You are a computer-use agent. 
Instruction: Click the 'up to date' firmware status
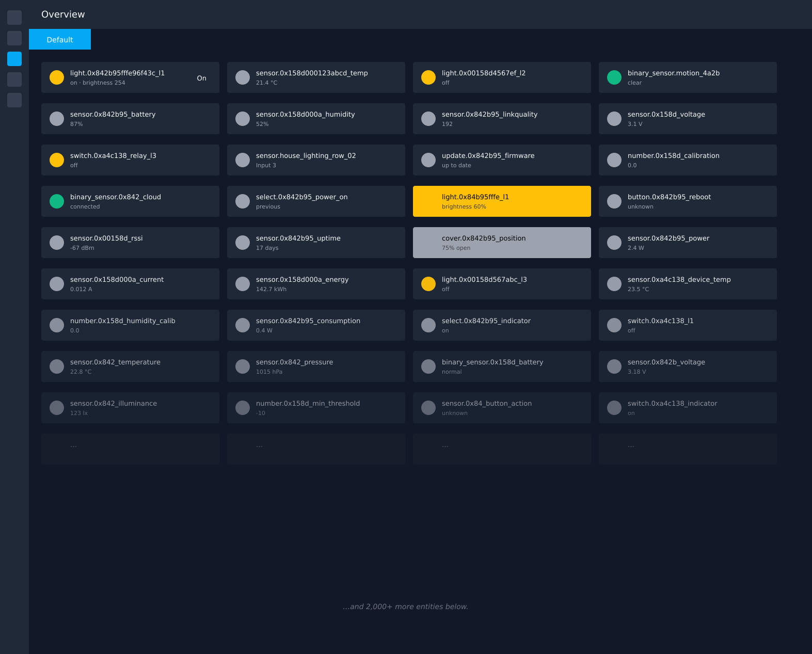456,165
